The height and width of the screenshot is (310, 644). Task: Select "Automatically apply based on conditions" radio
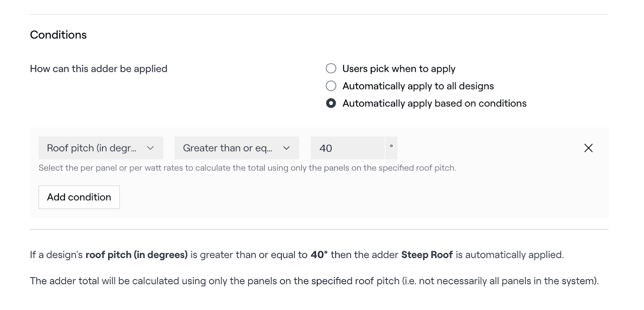coord(331,103)
